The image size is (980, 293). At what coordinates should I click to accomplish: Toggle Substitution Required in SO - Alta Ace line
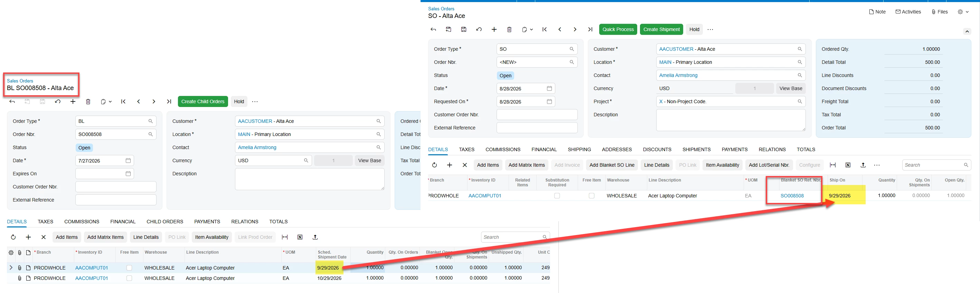[557, 196]
